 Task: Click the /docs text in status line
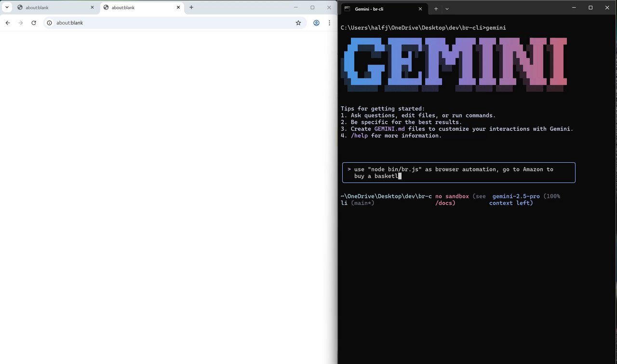(445, 203)
